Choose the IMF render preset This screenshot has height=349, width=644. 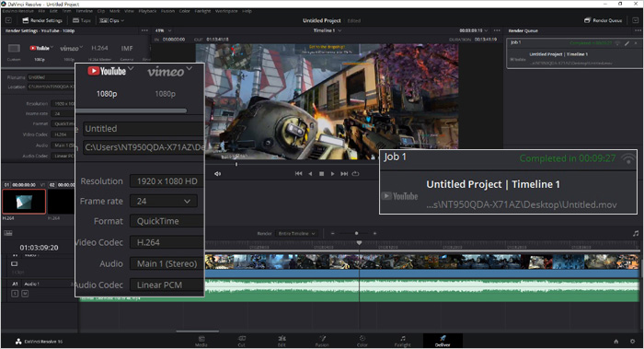click(127, 48)
